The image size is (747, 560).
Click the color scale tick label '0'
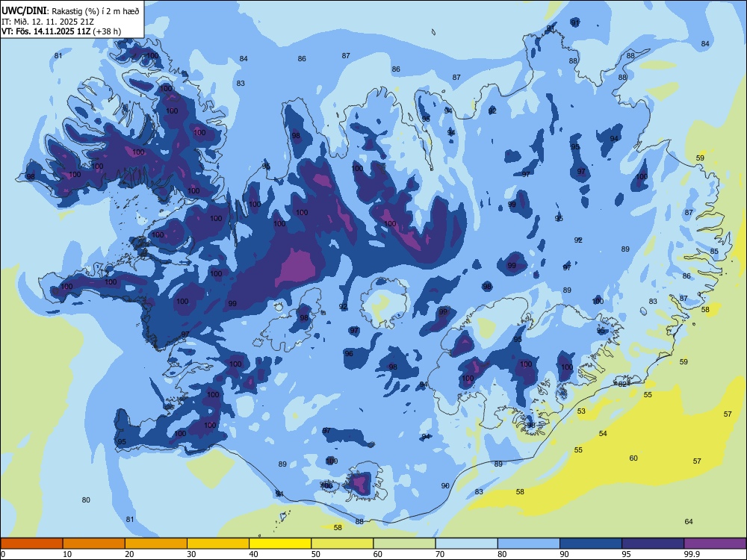pos(3,554)
